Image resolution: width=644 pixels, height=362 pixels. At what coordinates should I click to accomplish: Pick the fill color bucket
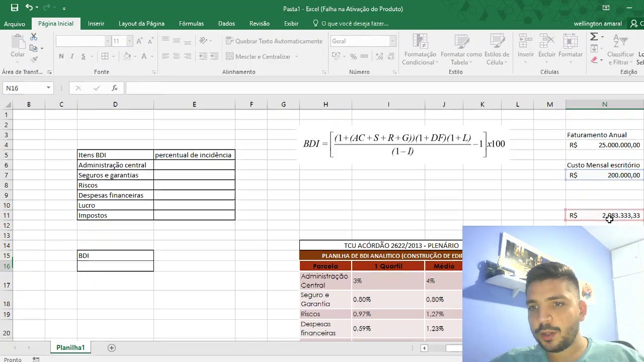127,56
